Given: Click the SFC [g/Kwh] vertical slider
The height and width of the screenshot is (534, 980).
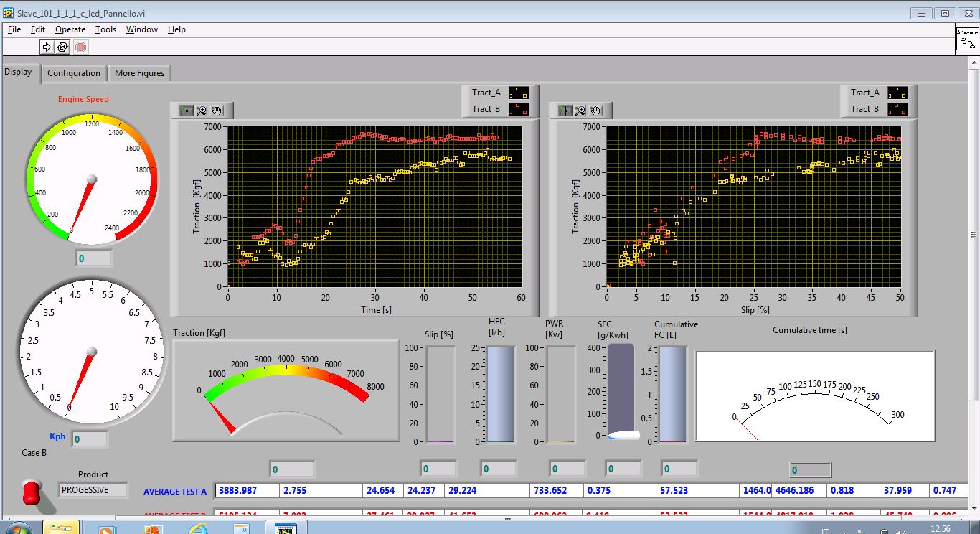Looking at the screenshot, I should (621, 391).
